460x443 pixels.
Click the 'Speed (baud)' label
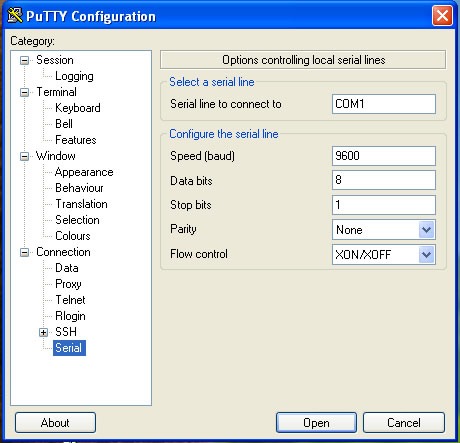tap(202, 156)
